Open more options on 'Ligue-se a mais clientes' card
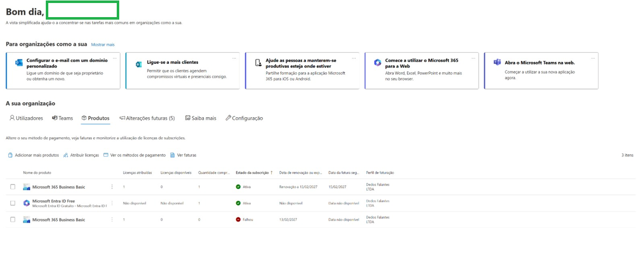The width and height of the screenshot is (644, 262). pyautogui.click(x=234, y=58)
